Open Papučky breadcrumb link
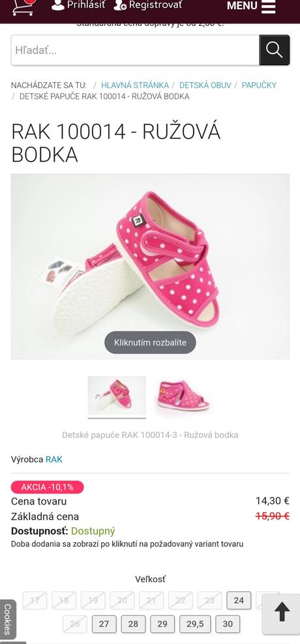Viewport: 300px width, 644px height. point(259,85)
